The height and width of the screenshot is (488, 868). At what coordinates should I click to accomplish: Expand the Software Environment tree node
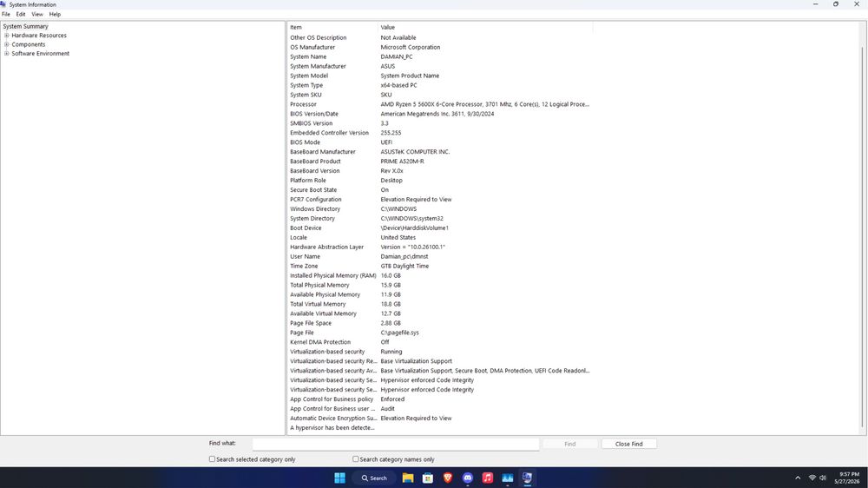(7, 54)
